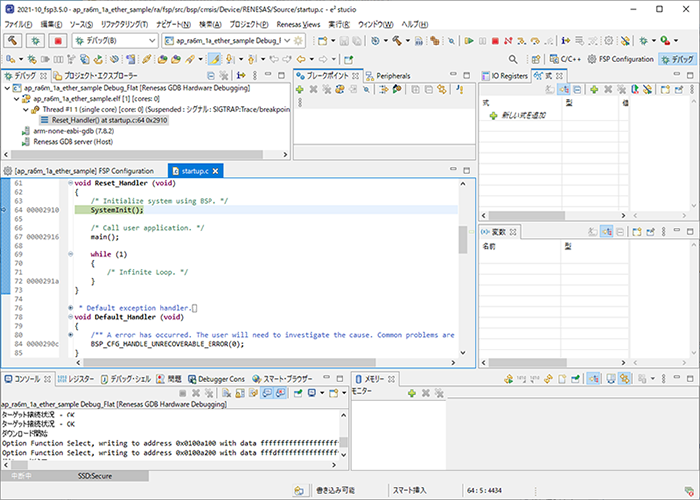Viewport: 700px width, 500px height.
Task: Click the red Stop launch button
Action: pos(58,41)
